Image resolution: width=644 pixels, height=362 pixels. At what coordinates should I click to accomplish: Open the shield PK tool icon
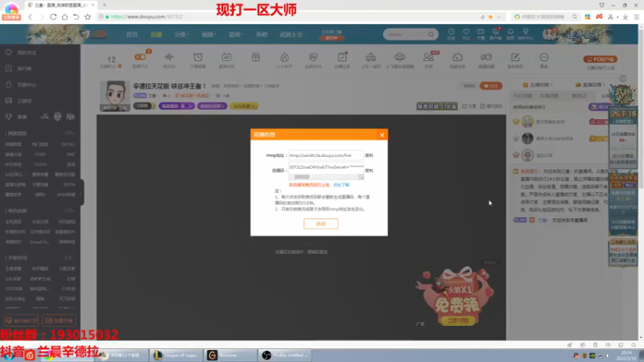coord(313,57)
